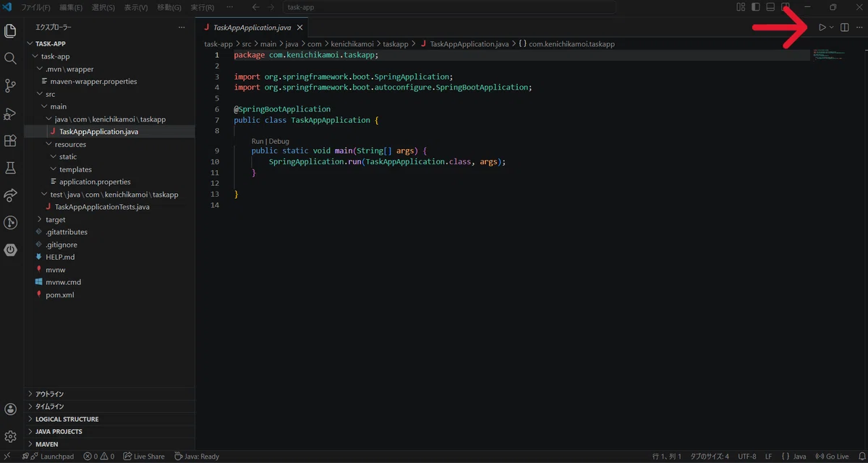Open the Testing flask icon view
The width and height of the screenshot is (868, 463).
[x=11, y=168]
